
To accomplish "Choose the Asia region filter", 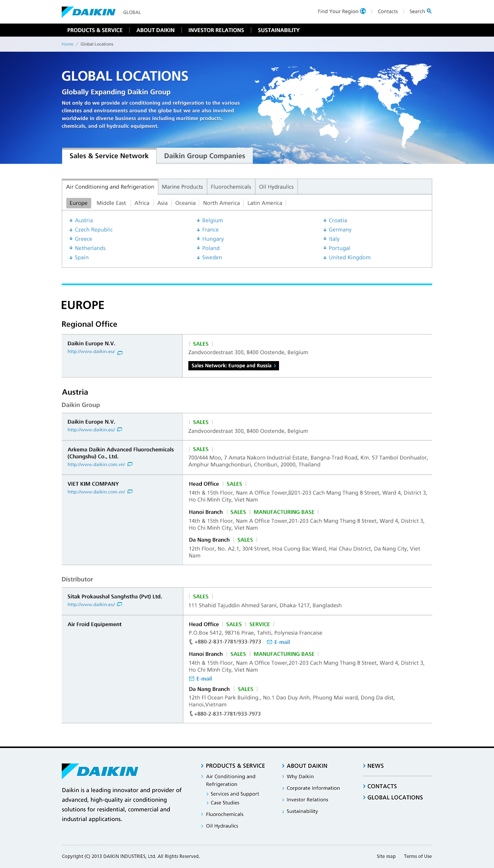I will tap(162, 203).
